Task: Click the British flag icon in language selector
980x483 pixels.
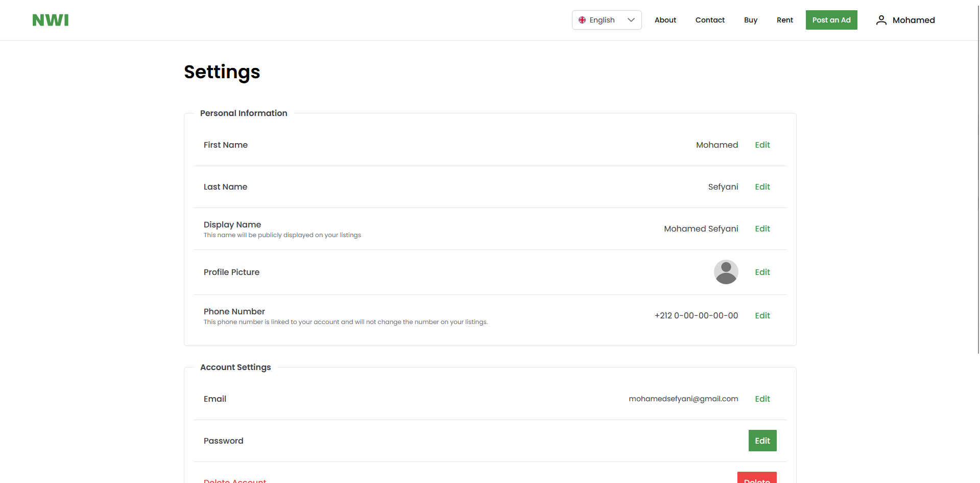Action: point(582,20)
